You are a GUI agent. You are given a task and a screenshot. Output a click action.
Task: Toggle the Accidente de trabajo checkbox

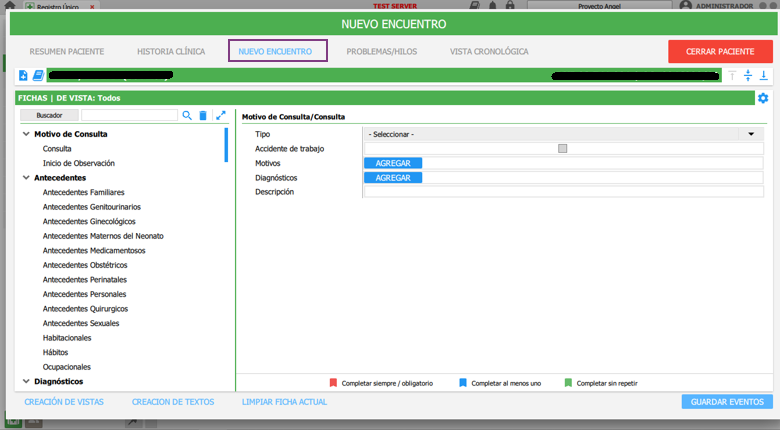pos(563,148)
